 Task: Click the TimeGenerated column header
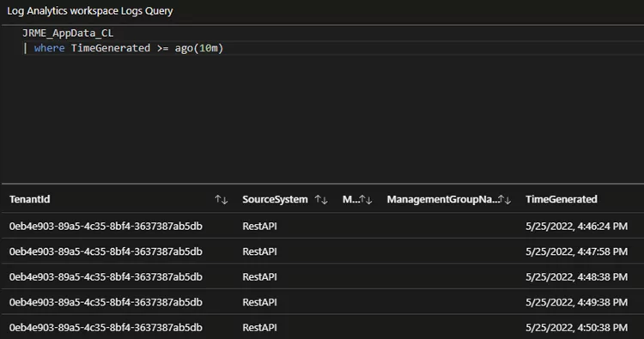pos(562,199)
